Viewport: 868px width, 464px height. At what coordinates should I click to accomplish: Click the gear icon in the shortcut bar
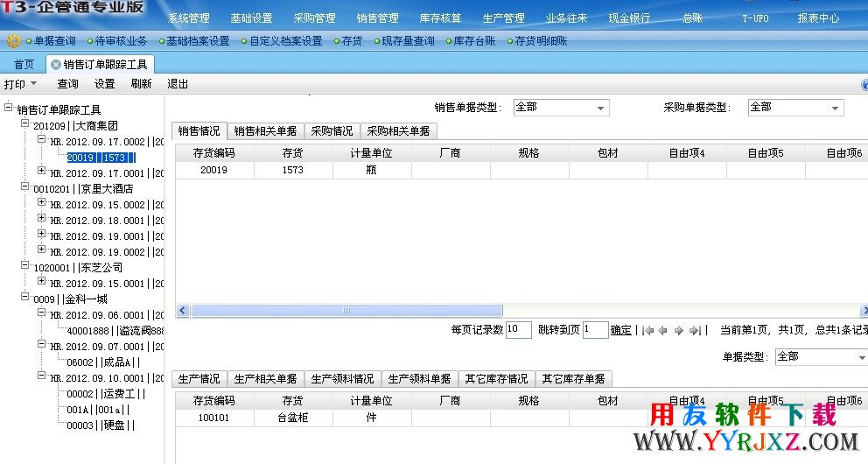13,41
